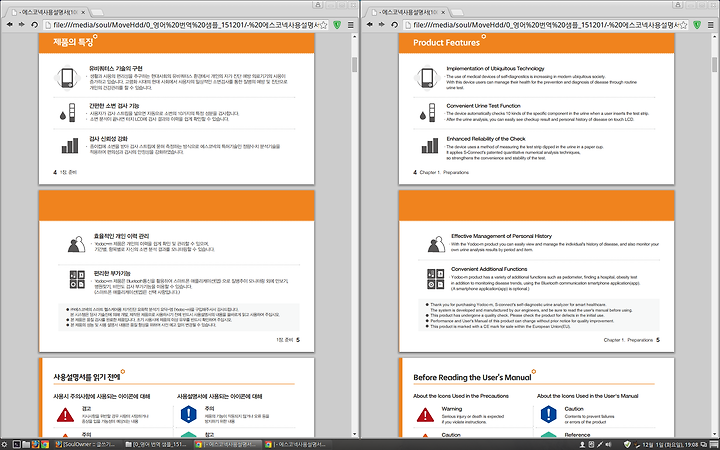The image size is (720, 450).
Task: Open green shield extension in right window
Action: point(697,25)
